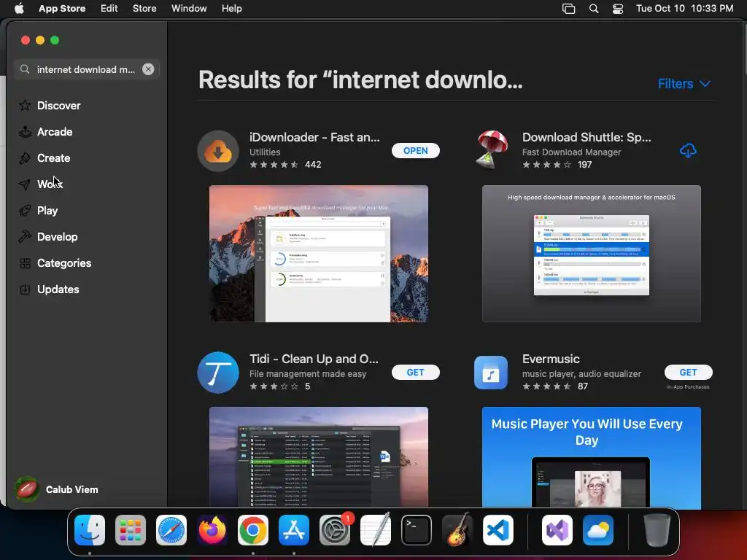This screenshot has height=560, width=747.
Task: Open the Tidi - Clean Up title
Action: (314, 359)
